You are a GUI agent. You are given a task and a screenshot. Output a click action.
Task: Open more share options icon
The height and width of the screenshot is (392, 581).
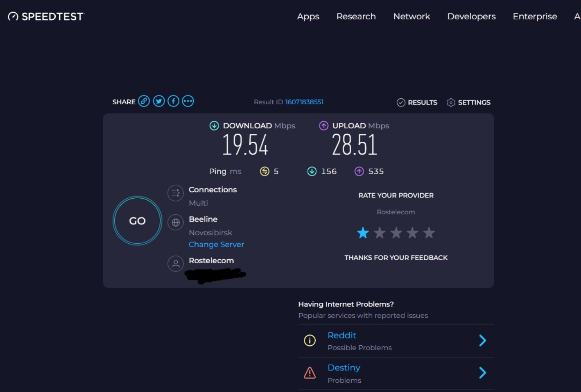tap(188, 101)
